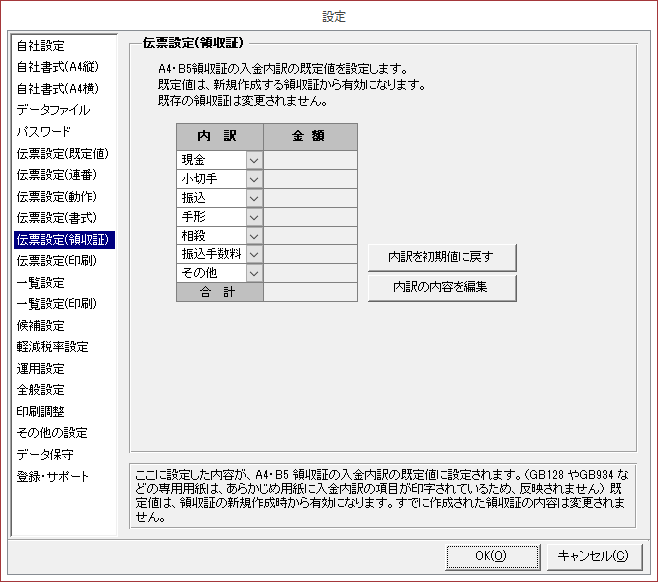Click the amount field for 相殺
658x582 pixels.
pos(311,236)
